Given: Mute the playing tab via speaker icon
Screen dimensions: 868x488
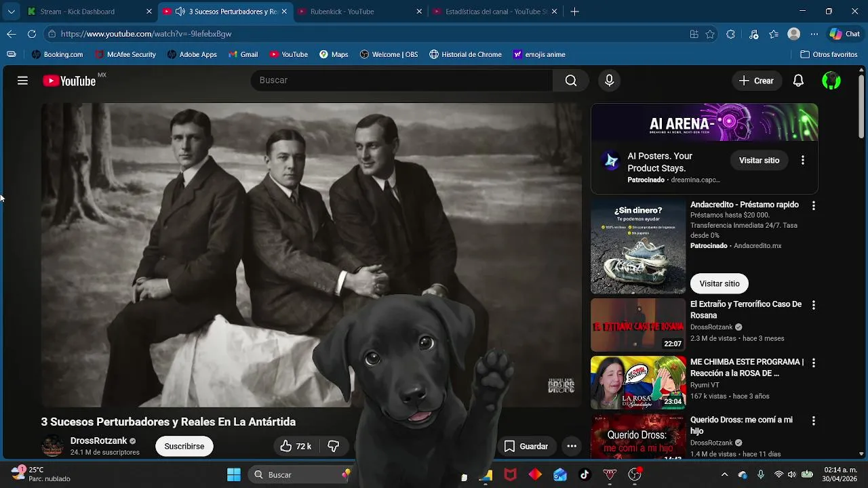Looking at the screenshot, I should 180,12.
